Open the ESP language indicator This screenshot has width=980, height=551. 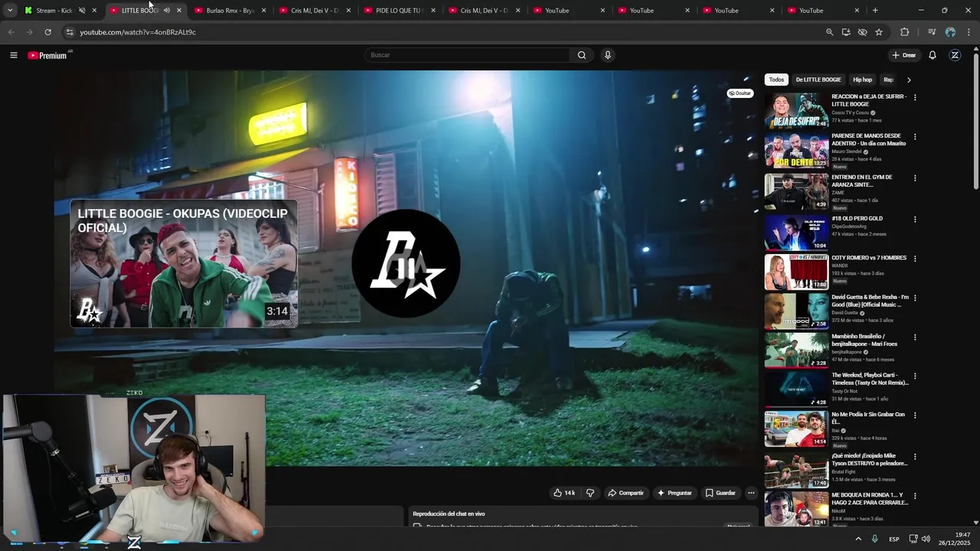[x=894, y=540]
